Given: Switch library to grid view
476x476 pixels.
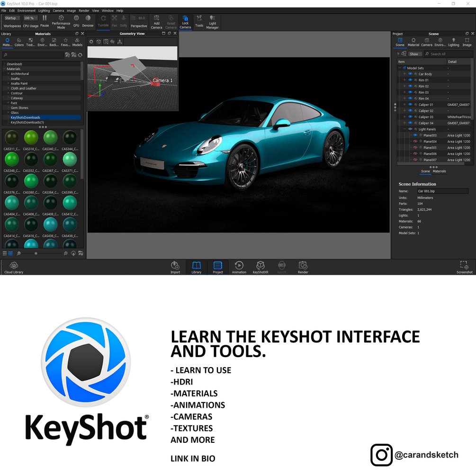Looking at the screenshot, I should [10, 253].
